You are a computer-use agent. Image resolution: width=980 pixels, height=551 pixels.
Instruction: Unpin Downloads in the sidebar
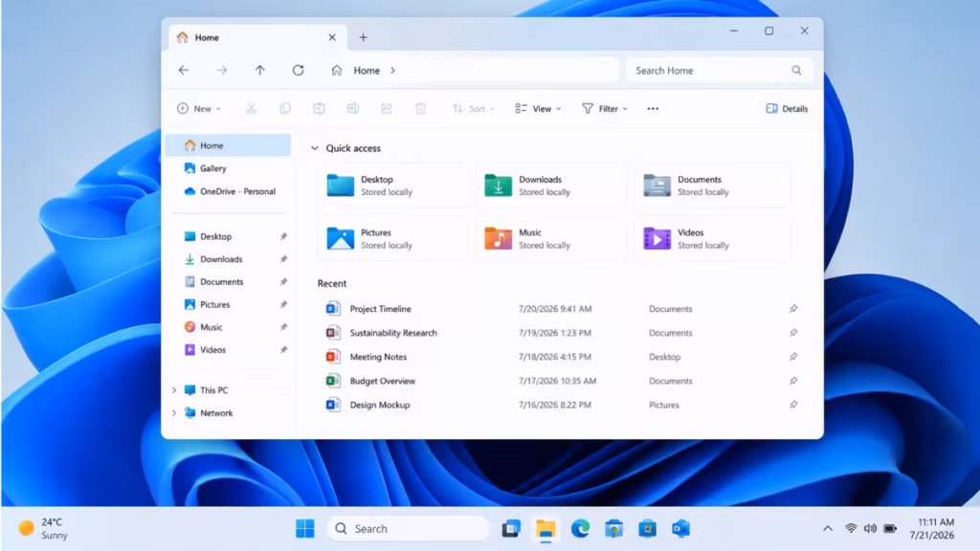click(283, 258)
